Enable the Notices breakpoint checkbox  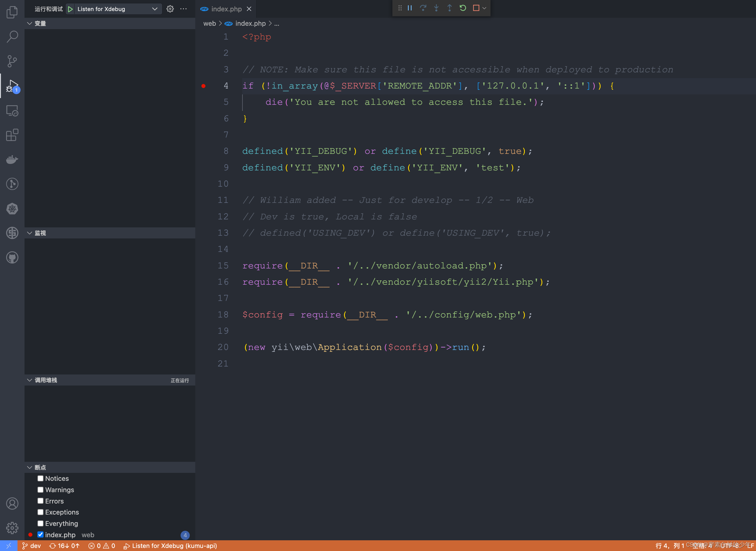(40, 478)
